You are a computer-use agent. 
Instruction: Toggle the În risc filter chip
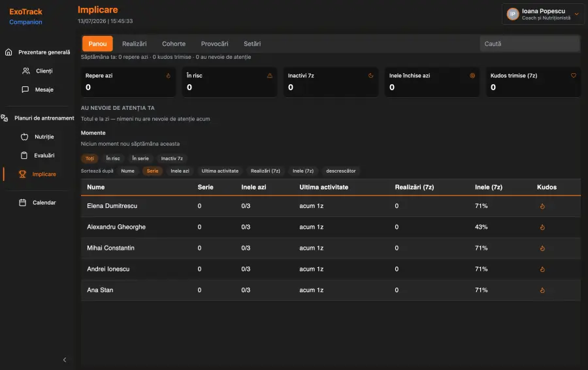pos(113,159)
